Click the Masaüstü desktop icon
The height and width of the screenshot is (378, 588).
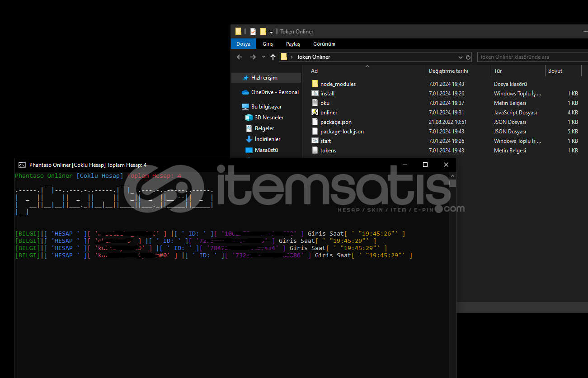pyautogui.click(x=249, y=150)
